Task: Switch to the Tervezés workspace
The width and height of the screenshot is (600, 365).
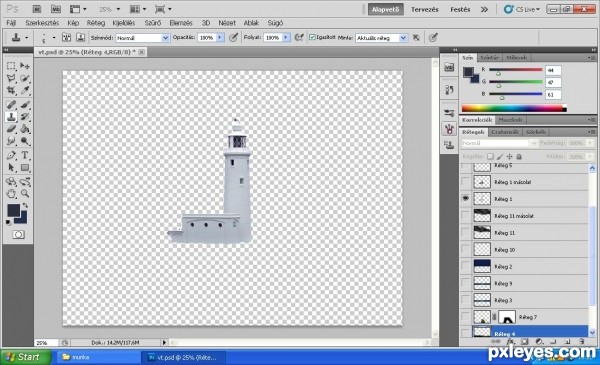Action: (x=425, y=9)
